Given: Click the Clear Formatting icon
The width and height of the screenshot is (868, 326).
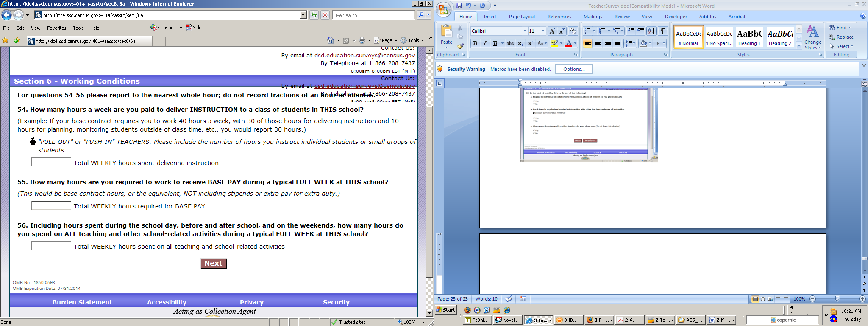Looking at the screenshot, I should point(573,31).
